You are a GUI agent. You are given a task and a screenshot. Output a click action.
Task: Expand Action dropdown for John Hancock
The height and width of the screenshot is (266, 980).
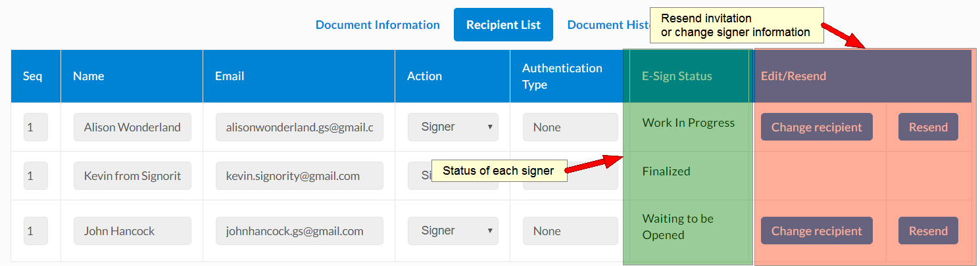[x=453, y=231]
